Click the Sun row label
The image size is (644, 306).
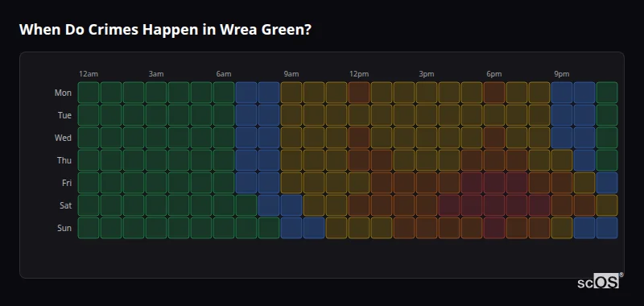pyautogui.click(x=64, y=229)
